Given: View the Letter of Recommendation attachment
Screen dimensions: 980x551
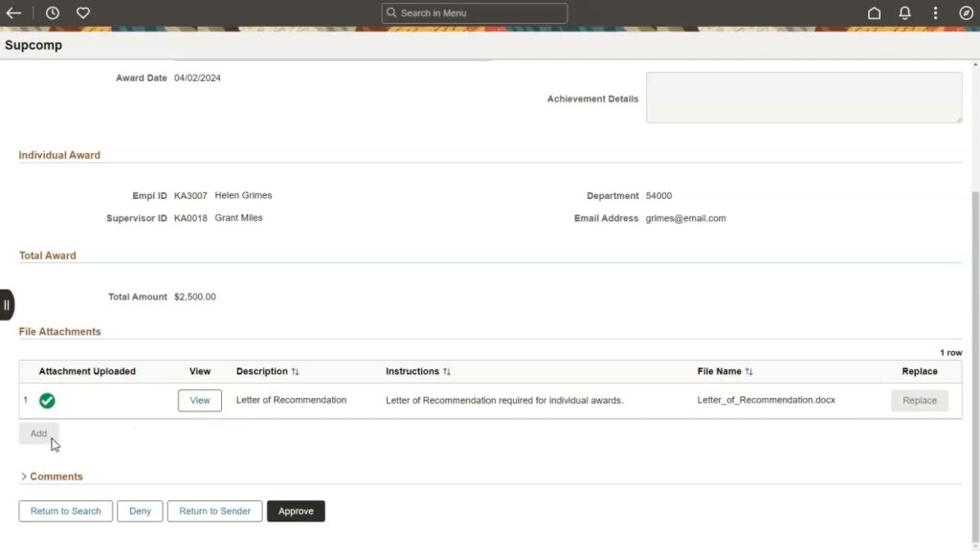Looking at the screenshot, I should point(199,400).
